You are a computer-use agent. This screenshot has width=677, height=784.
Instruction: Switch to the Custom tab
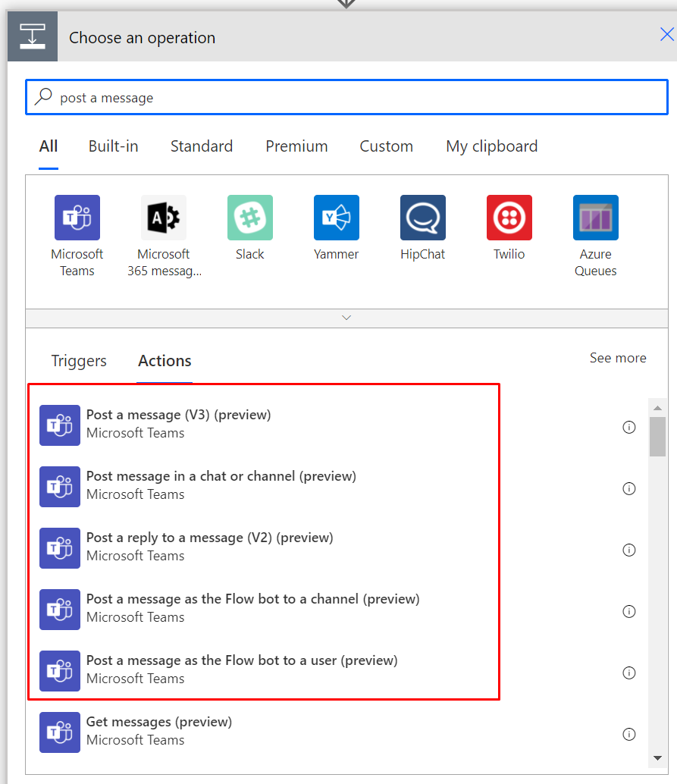[x=387, y=146]
